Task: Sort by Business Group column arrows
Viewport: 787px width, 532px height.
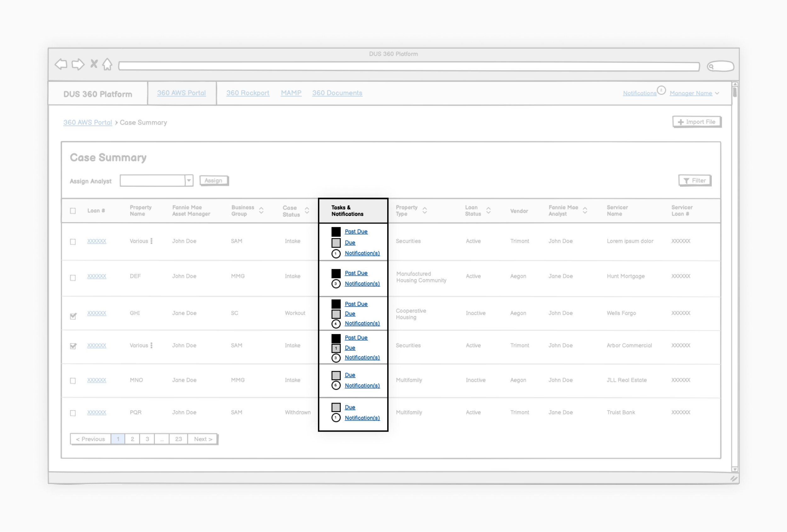Action: (261, 210)
